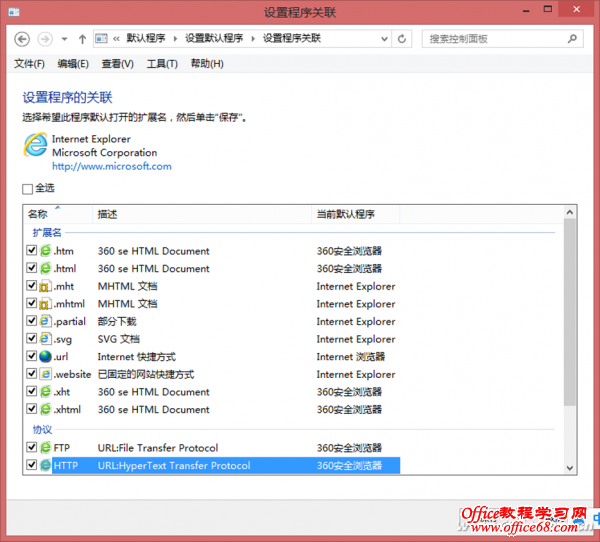
Task: Click the .svg file type icon
Action: click(x=46, y=339)
